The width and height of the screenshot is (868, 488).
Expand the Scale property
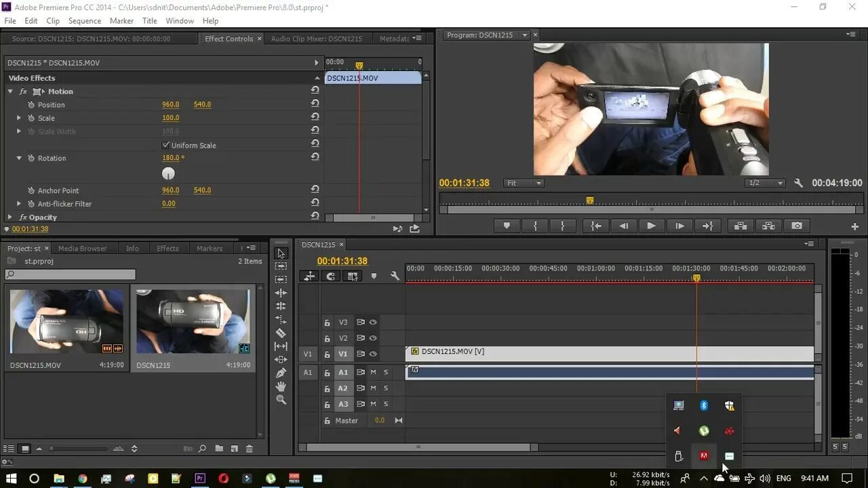pos(19,118)
